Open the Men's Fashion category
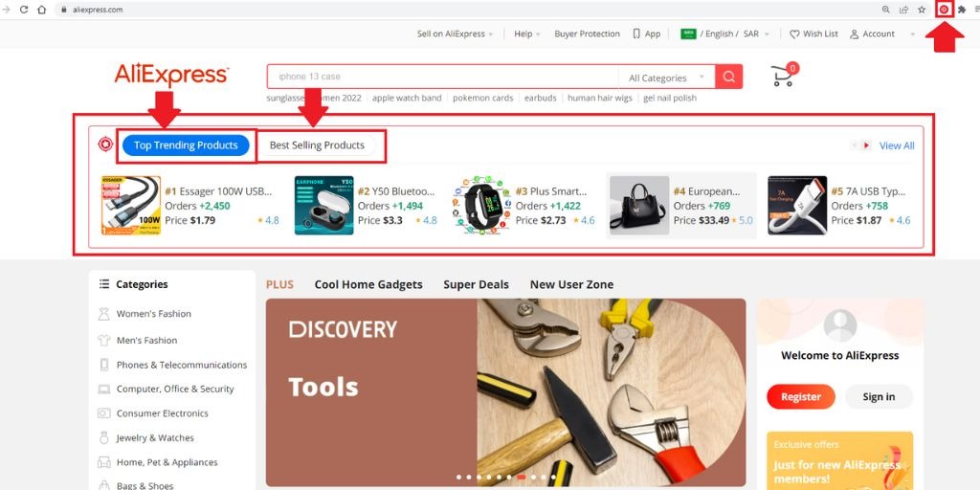The width and height of the screenshot is (980, 490). pyautogui.click(x=146, y=340)
